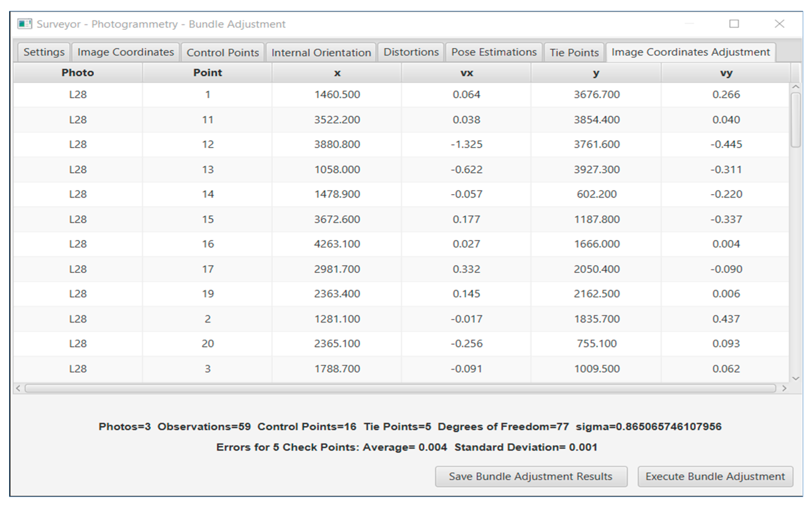Maximize the Bundle Adjustment window
Viewport: 812px width, 507px height.
[x=734, y=24]
